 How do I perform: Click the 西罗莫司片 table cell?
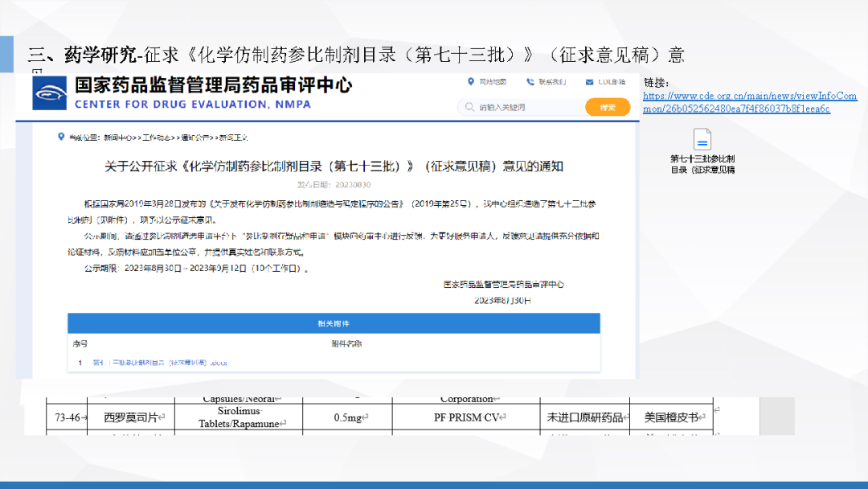point(133,417)
